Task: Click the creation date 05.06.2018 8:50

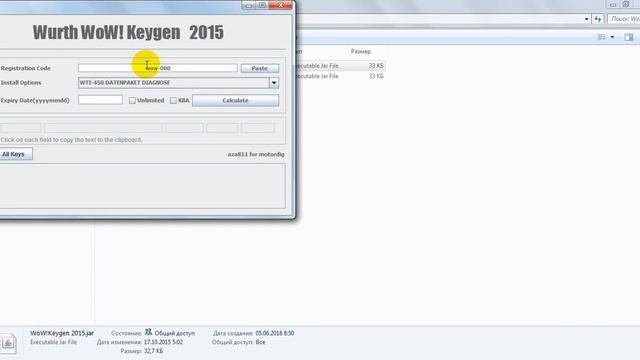Action: (x=275, y=333)
